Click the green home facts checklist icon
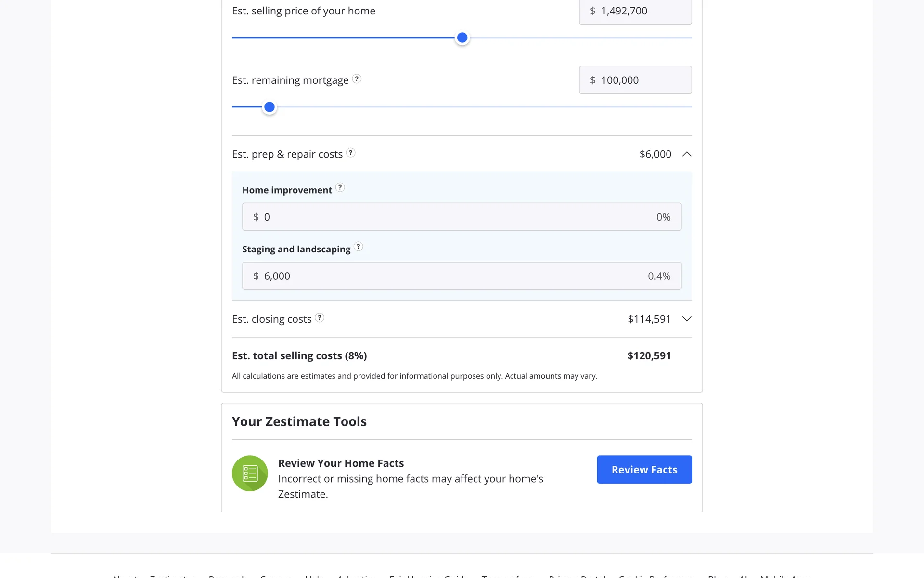924x578 pixels. tap(250, 473)
